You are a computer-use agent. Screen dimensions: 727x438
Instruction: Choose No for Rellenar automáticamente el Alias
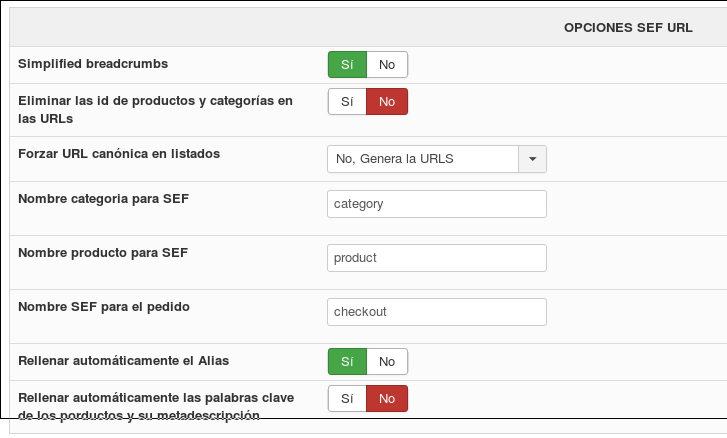tap(387, 361)
